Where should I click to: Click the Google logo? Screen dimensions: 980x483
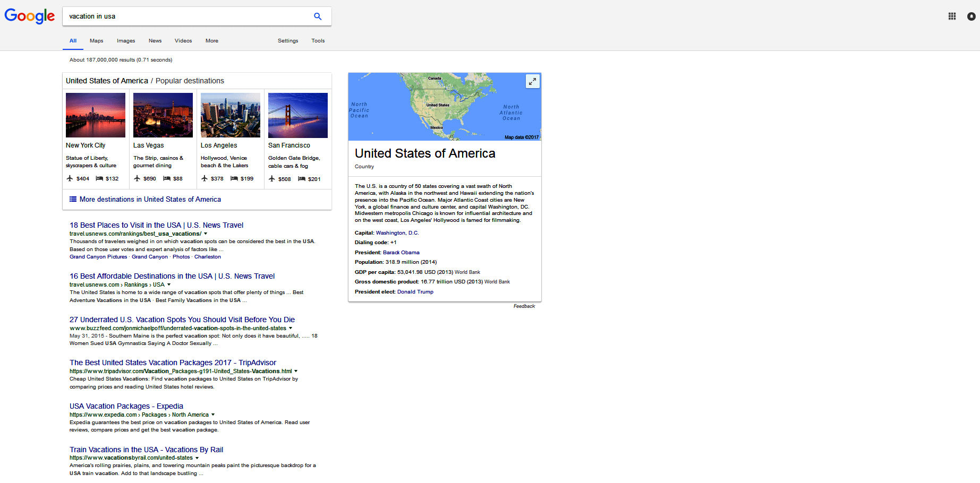coord(29,16)
